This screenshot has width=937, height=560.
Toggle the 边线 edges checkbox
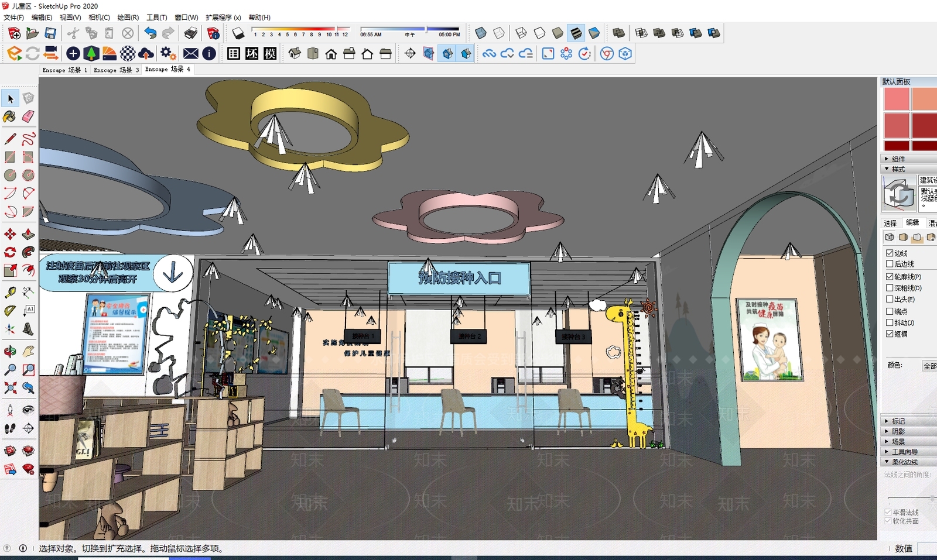[890, 253]
